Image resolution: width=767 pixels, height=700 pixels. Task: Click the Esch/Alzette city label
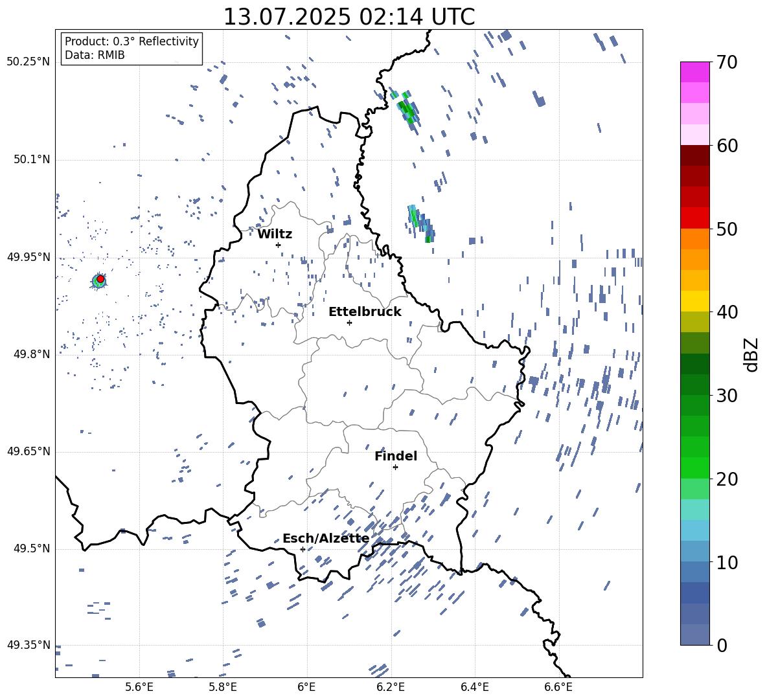click(x=326, y=539)
